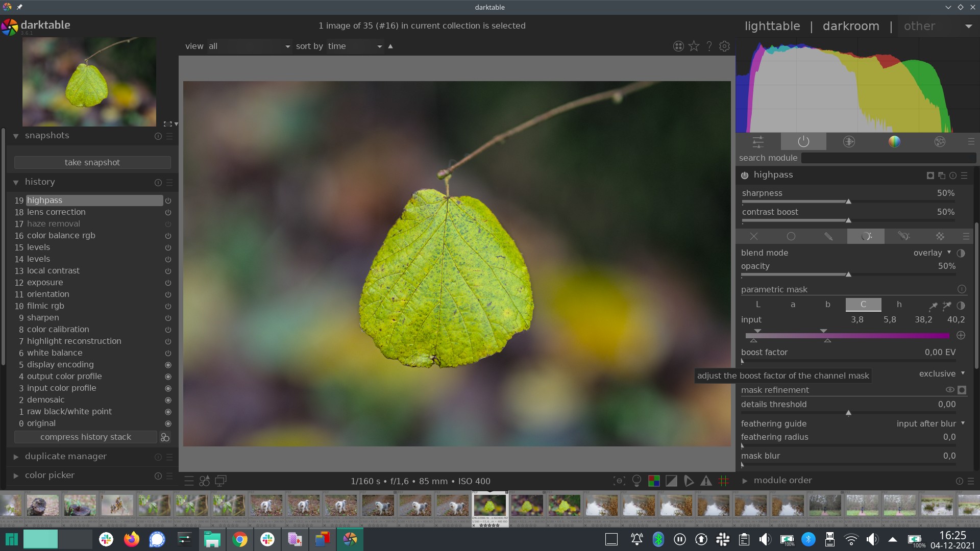This screenshot has width=980, height=551.
Task: Select the raster mask checkered icon
Action: tap(940, 236)
